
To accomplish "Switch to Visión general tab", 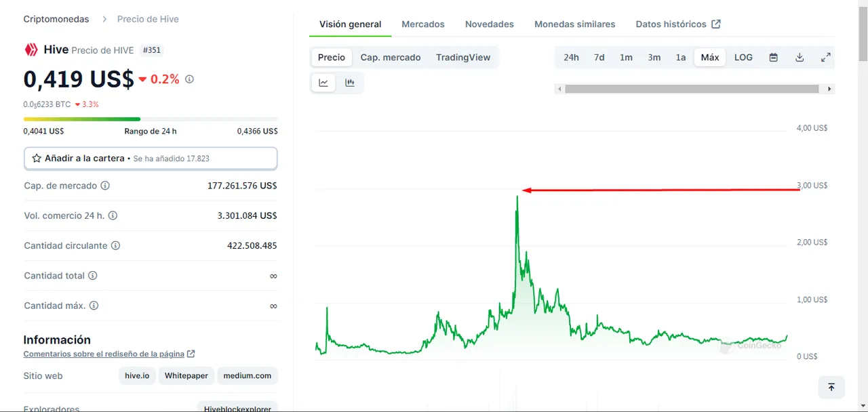I will tap(351, 24).
